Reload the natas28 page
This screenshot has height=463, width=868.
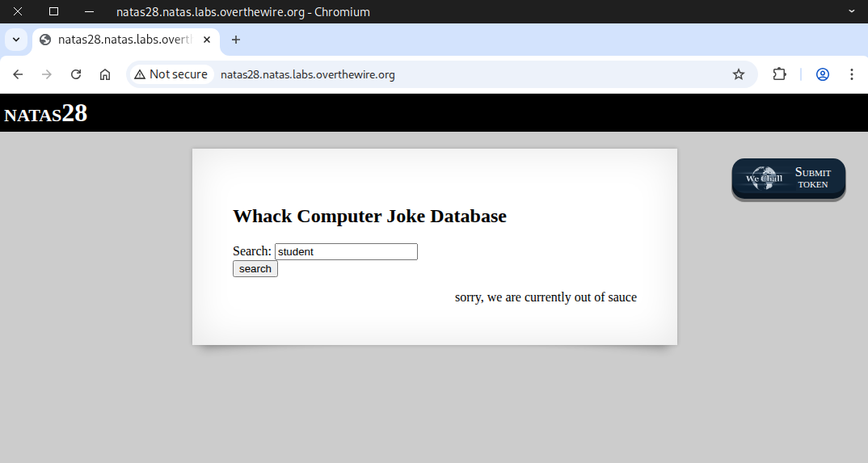76,74
